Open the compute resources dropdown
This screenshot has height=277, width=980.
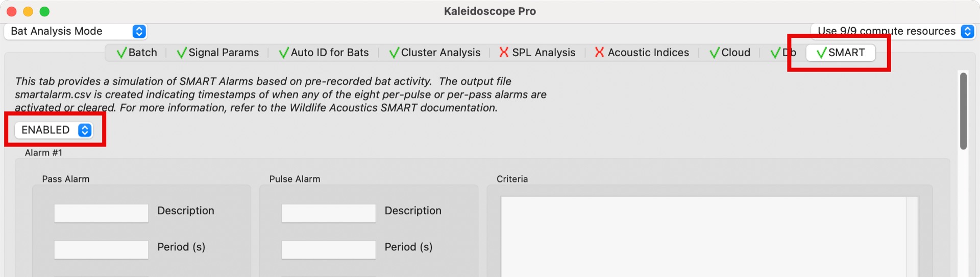coord(893,31)
